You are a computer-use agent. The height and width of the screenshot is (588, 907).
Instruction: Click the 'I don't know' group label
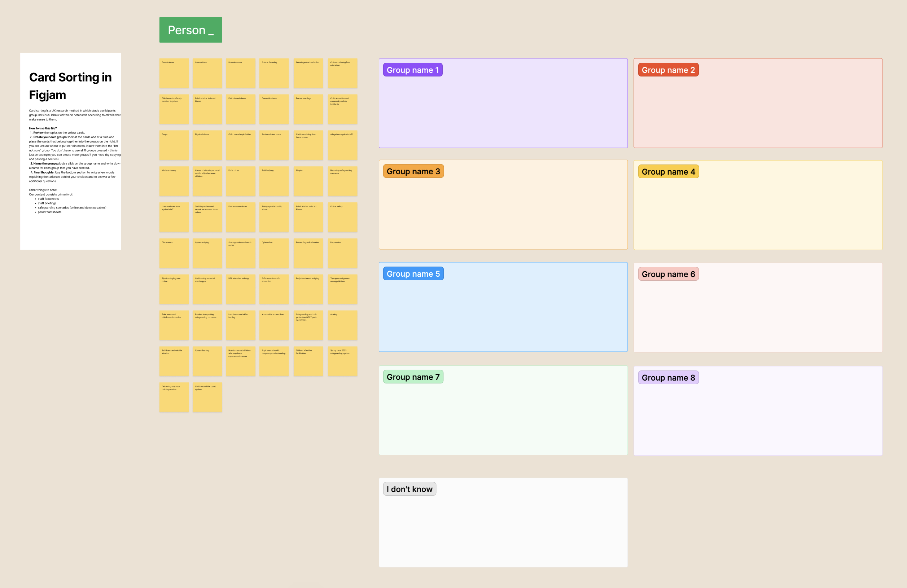pyautogui.click(x=408, y=489)
